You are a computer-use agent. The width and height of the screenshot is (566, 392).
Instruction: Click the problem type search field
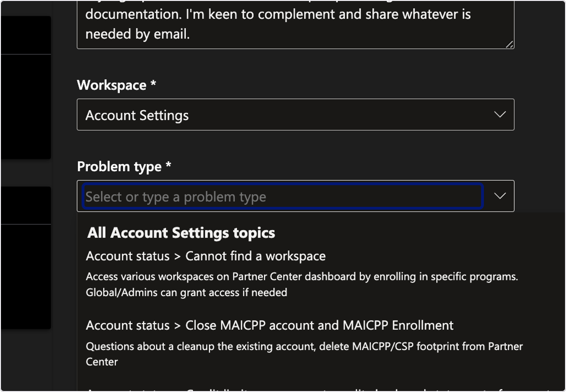[283, 196]
